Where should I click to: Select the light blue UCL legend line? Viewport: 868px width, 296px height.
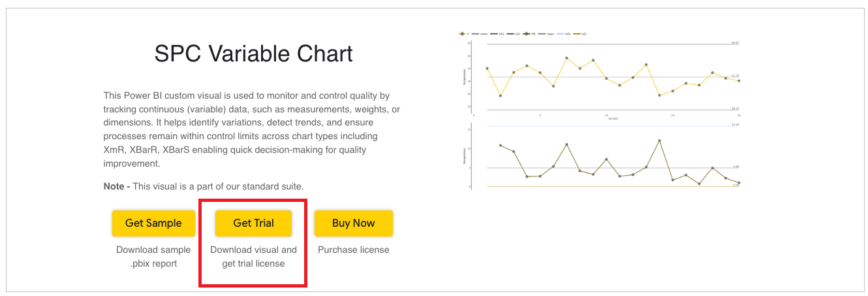point(561,33)
